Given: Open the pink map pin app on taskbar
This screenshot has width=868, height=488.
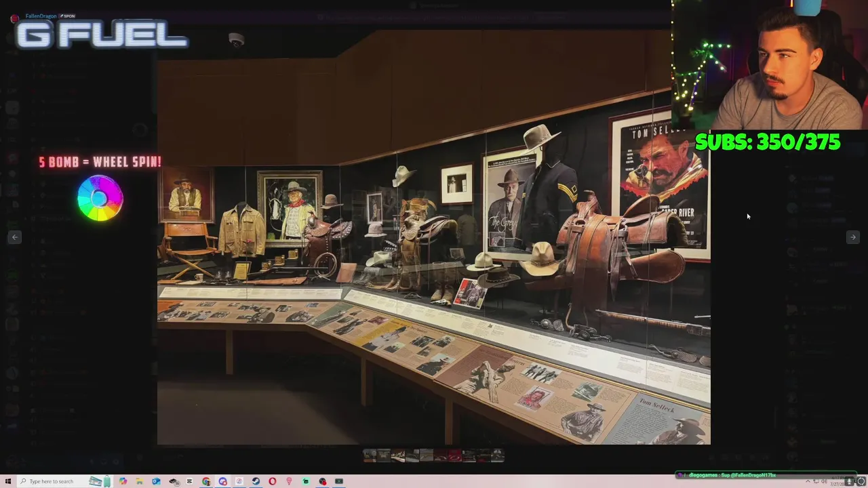Looking at the screenshot, I should [289, 481].
